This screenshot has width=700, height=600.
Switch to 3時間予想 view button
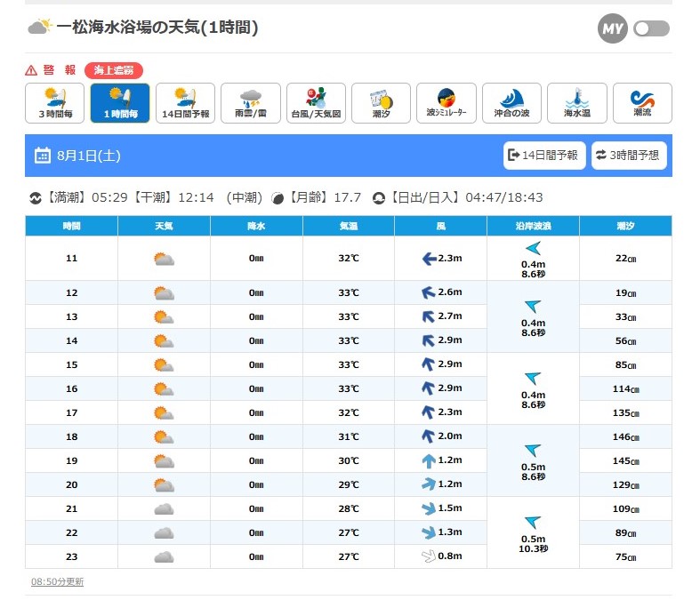629,156
